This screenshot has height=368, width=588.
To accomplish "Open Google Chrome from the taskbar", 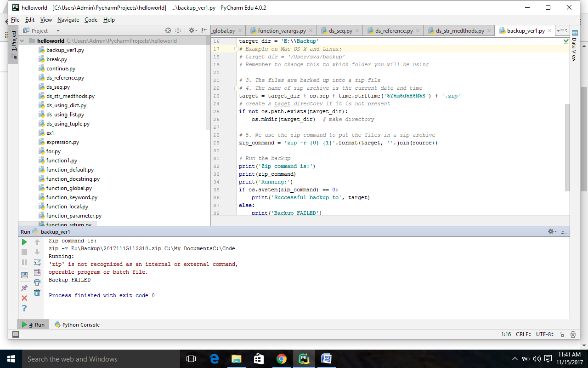I will pyautogui.click(x=281, y=359).
